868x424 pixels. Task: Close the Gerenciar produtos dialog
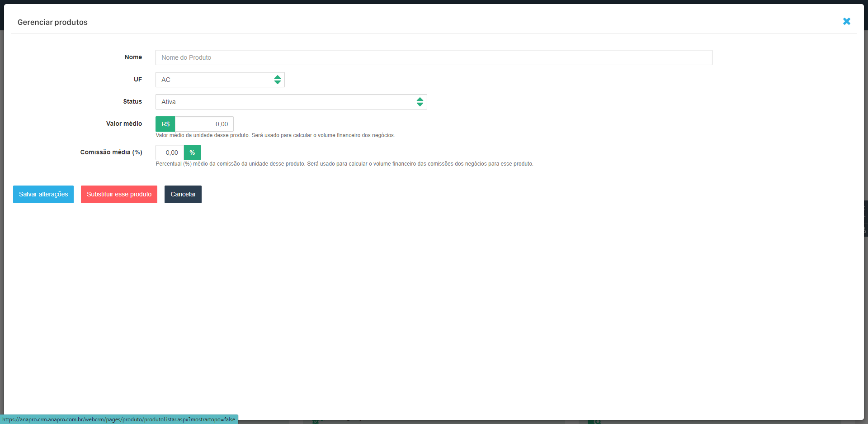(846, 21)
